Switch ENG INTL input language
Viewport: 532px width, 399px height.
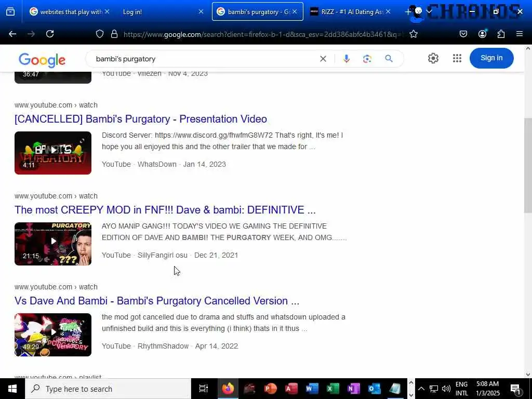(x=461, y=389)
